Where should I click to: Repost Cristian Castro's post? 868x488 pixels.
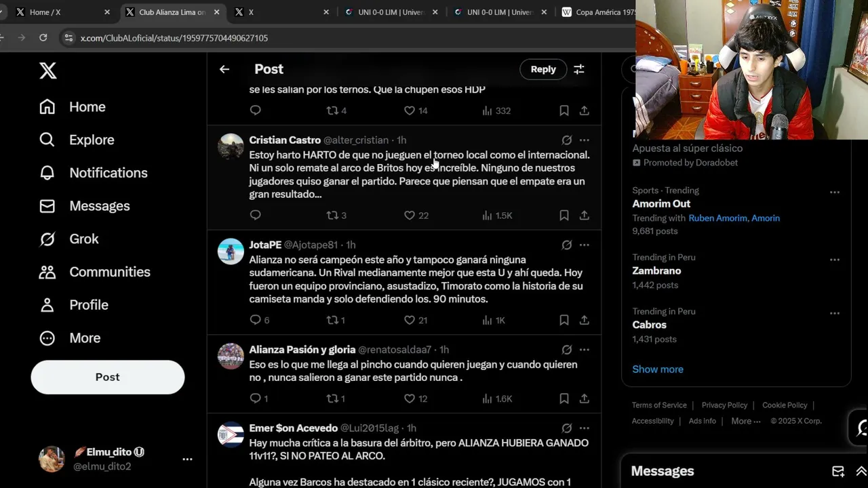(x=336, y=215)
